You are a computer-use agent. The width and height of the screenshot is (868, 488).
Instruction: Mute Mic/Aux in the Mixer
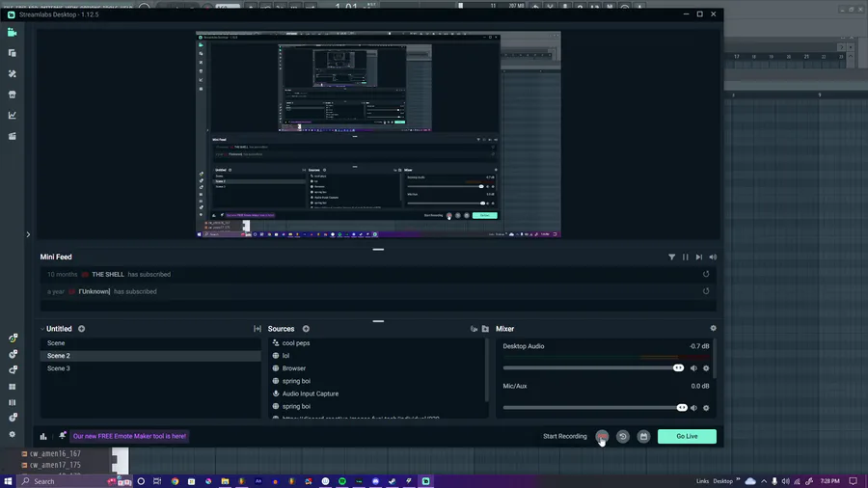pos(693,408)
